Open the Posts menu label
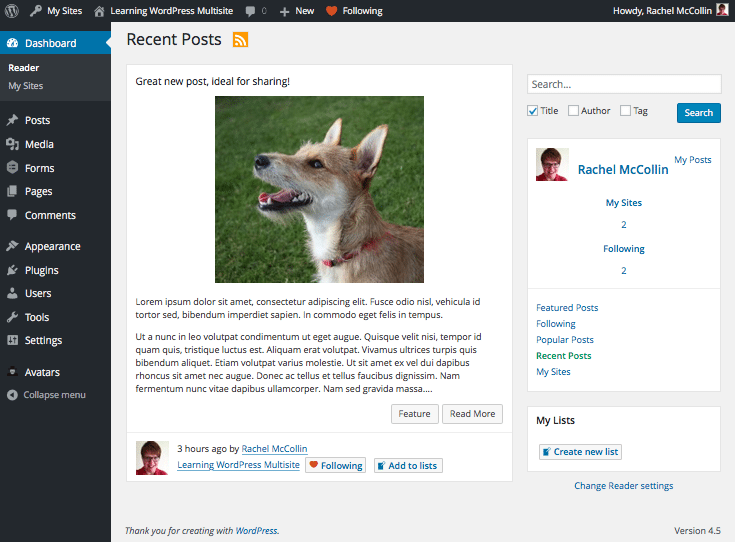This screenshot has height=542, width=735. (x=38, y=120)
